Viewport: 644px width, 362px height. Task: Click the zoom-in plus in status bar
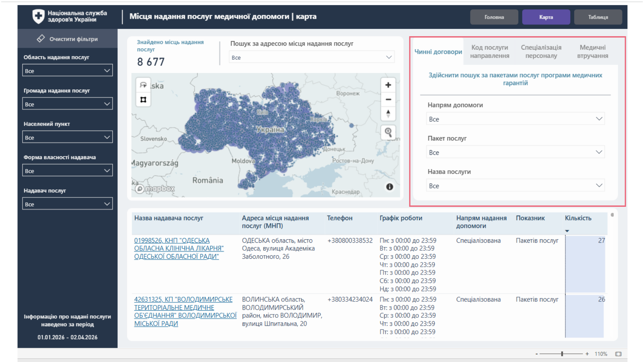[587, 354]
